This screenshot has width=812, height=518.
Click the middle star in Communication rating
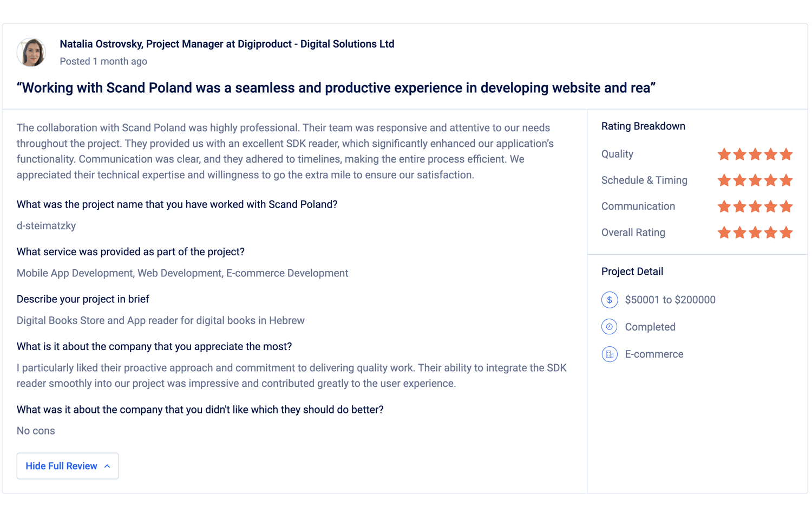755,206
